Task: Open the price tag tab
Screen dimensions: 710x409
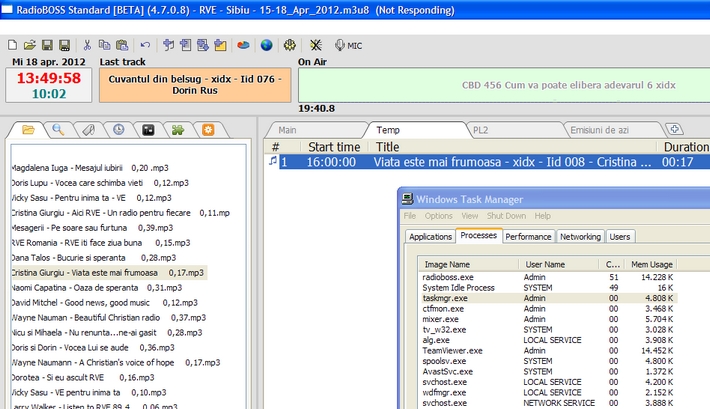Action: (88, 130)
